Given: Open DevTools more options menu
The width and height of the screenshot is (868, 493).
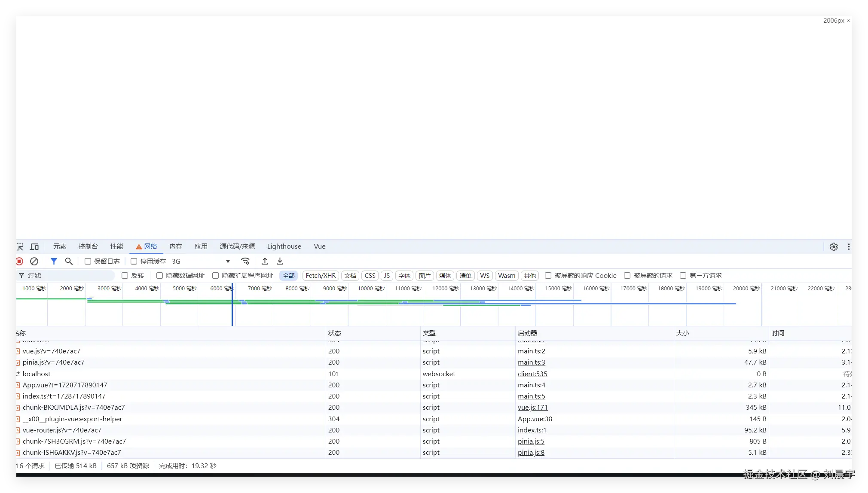Looking at the screenshot, I should tap(848, 246).
